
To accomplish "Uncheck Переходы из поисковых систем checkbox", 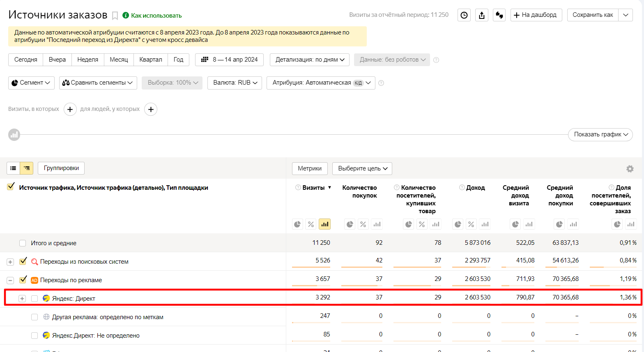I will (23, 261).
